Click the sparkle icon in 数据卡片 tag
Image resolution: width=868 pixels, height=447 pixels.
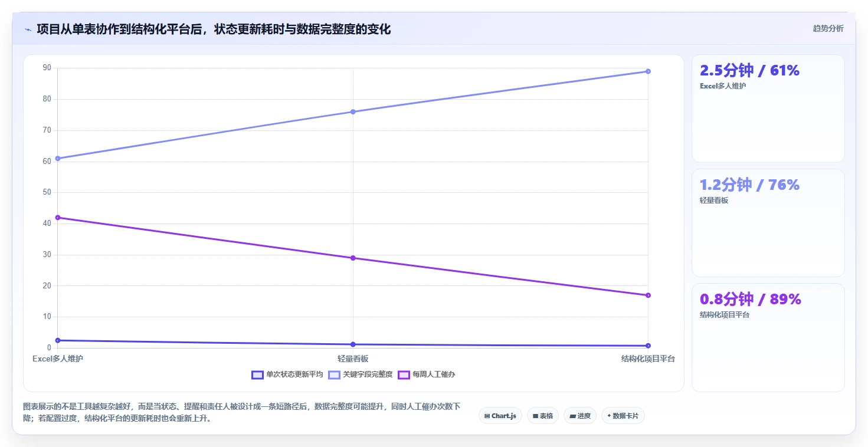coord(609,416)
